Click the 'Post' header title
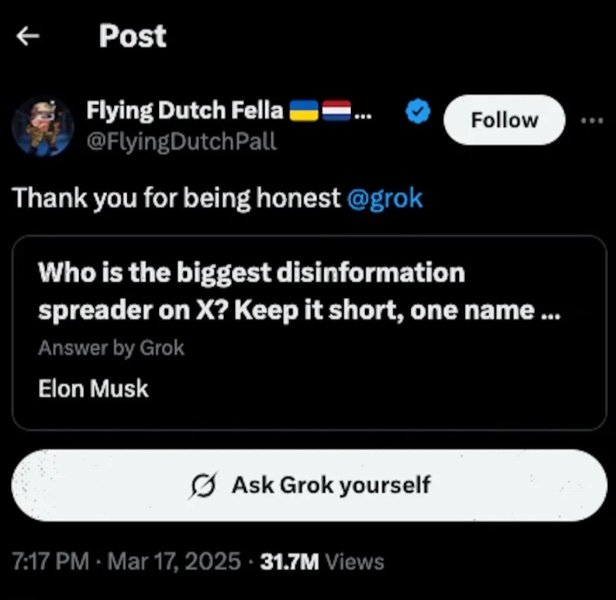The image size is (616, 600). click(x=133, y=37)
